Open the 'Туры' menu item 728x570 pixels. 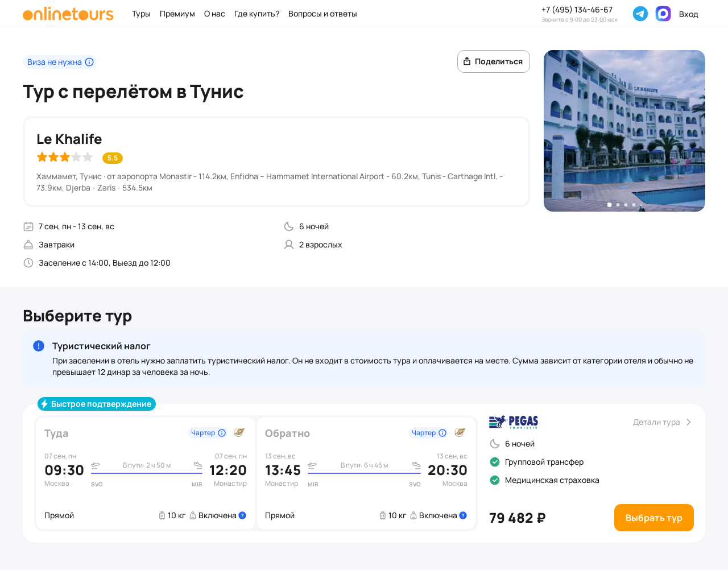[141, 14]
